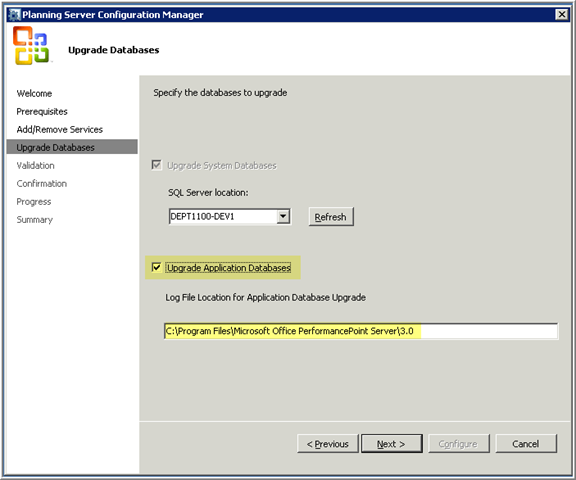Go to the Welcome step
The height and width of the screenshot is (480, 576).
click(x=34, y=93)
